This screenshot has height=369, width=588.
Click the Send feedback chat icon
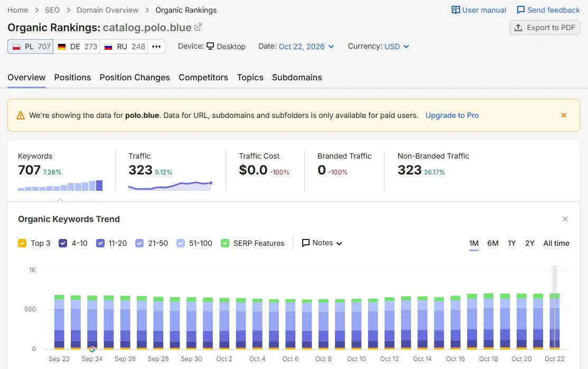click(520, 10)
